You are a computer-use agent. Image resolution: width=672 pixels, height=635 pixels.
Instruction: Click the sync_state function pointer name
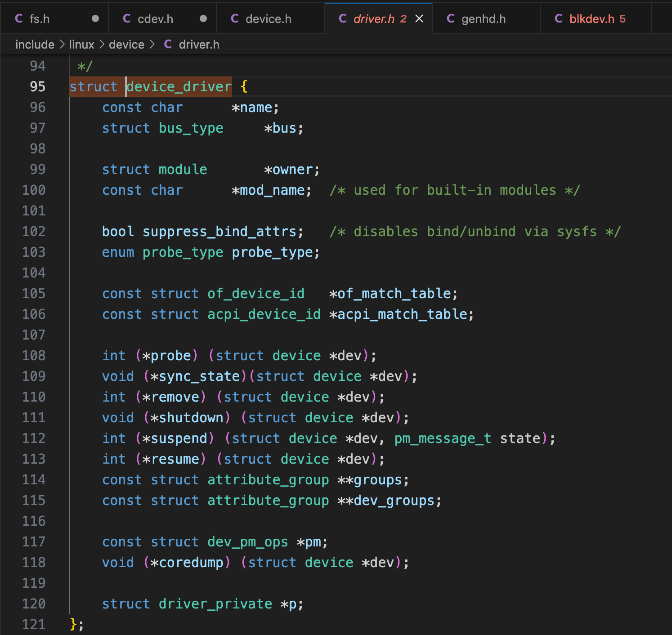199,376
